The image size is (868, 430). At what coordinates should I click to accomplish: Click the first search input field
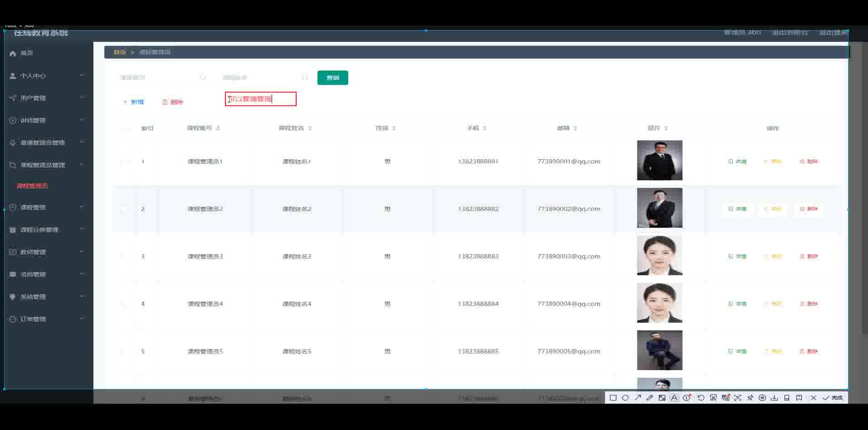(x=163, y=78)
